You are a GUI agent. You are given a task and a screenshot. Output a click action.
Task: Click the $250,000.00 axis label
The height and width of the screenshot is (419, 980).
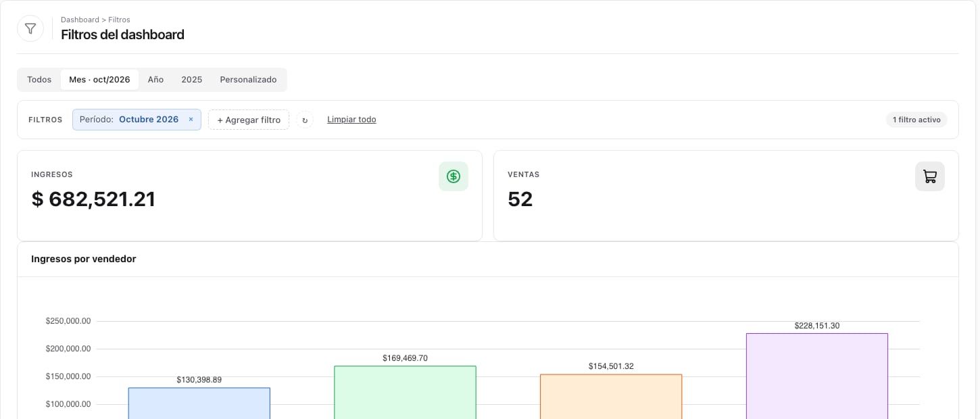(x=68, y=321)
